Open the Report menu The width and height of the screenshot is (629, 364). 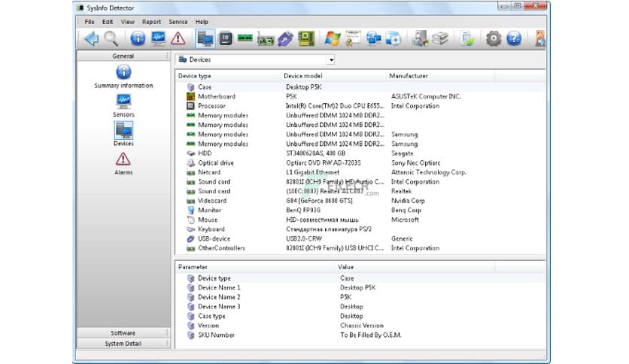coord(151,22)
